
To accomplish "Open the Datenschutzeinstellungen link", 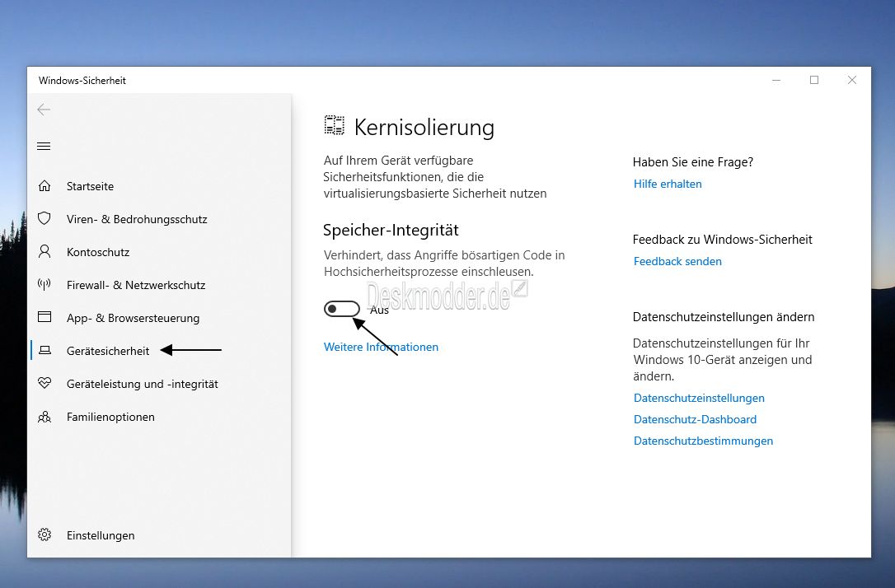I will [x=699, y=398].
